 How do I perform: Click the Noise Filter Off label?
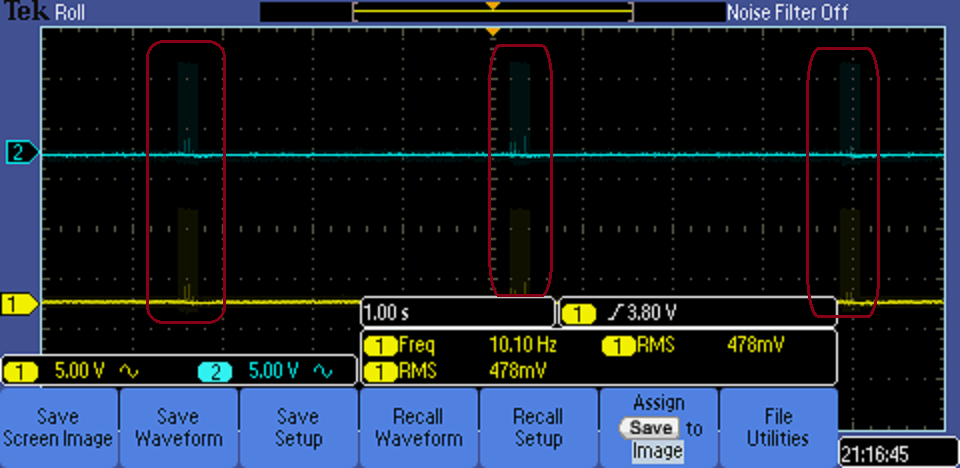[788, 12]
